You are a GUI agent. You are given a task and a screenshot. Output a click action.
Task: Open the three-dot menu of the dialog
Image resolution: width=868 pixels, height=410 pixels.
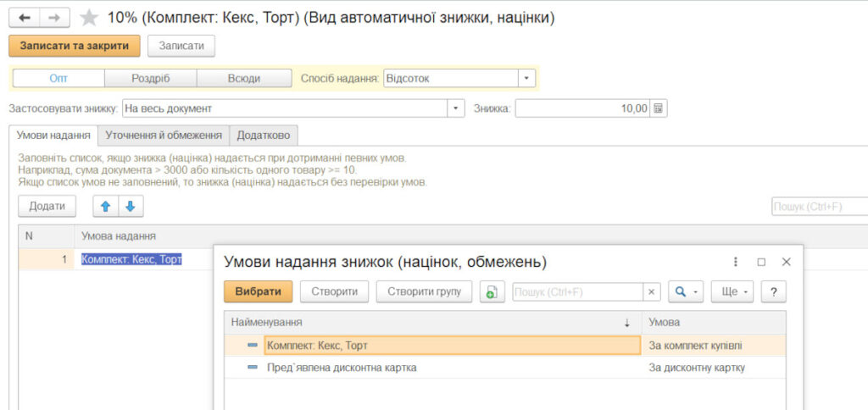tap(736, 263)
